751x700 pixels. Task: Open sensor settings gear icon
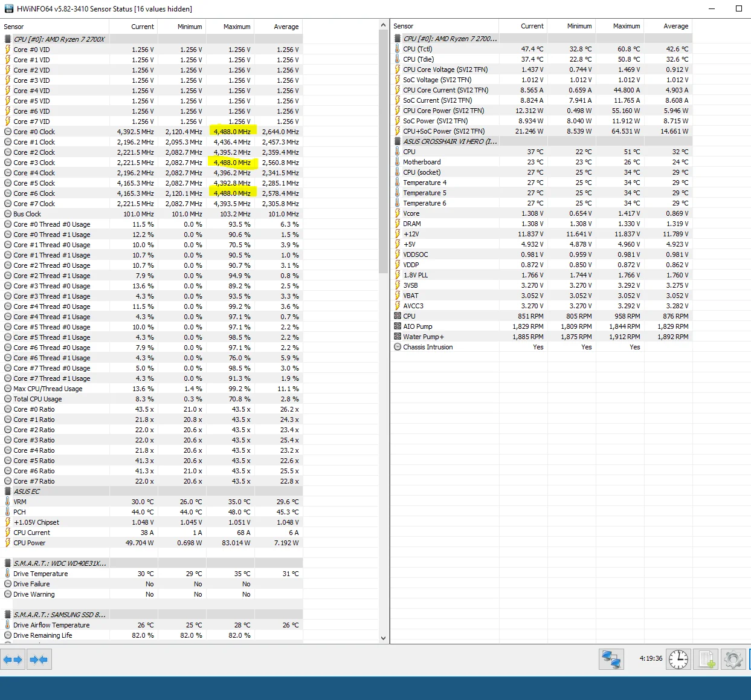[733, 659]
